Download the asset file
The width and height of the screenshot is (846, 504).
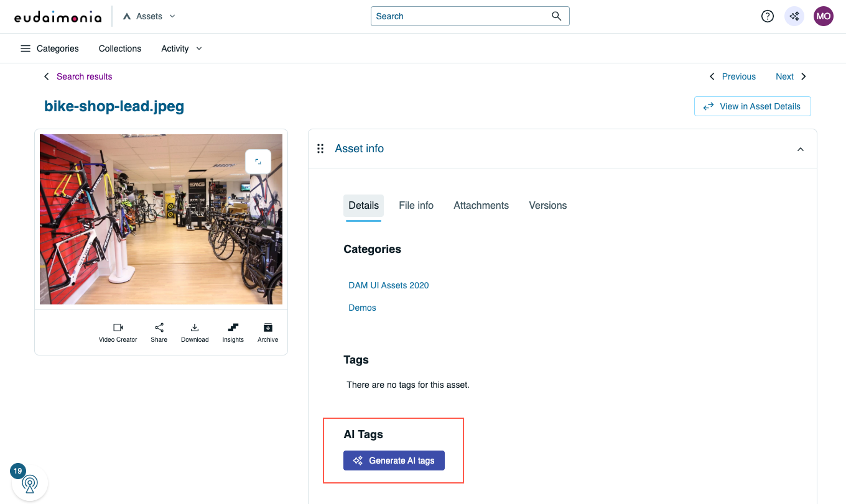click(195, 332)
